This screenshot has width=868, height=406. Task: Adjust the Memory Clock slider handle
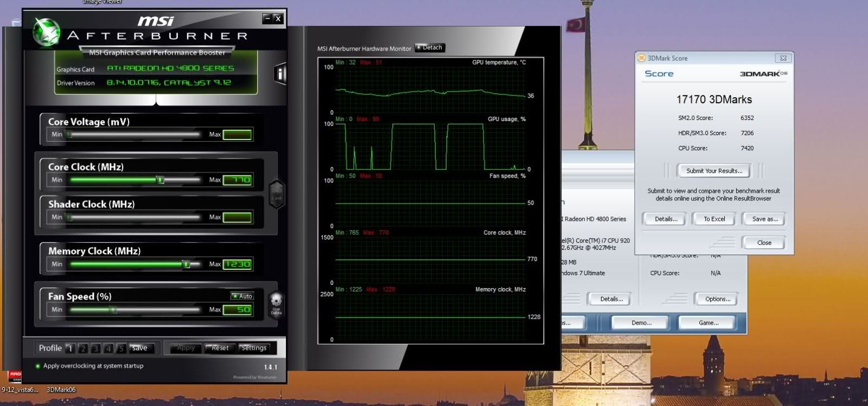(186, 264)
